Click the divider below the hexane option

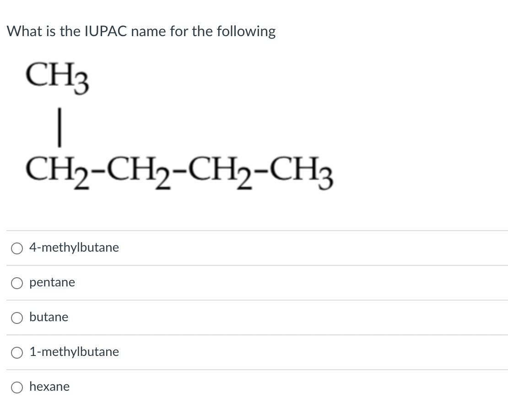point(254,404)
